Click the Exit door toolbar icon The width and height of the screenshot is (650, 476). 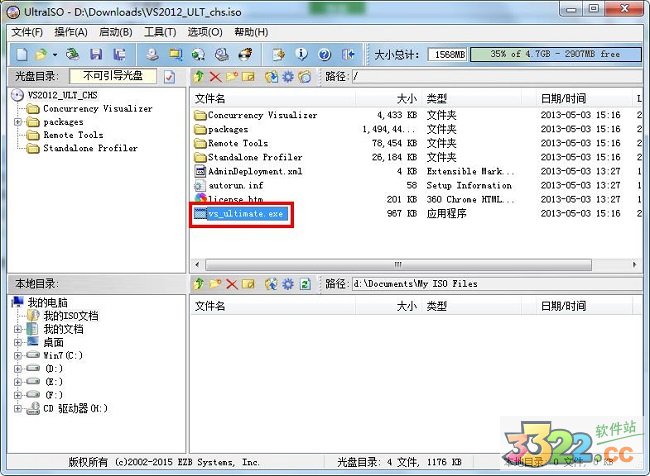[x=347, y=54]
